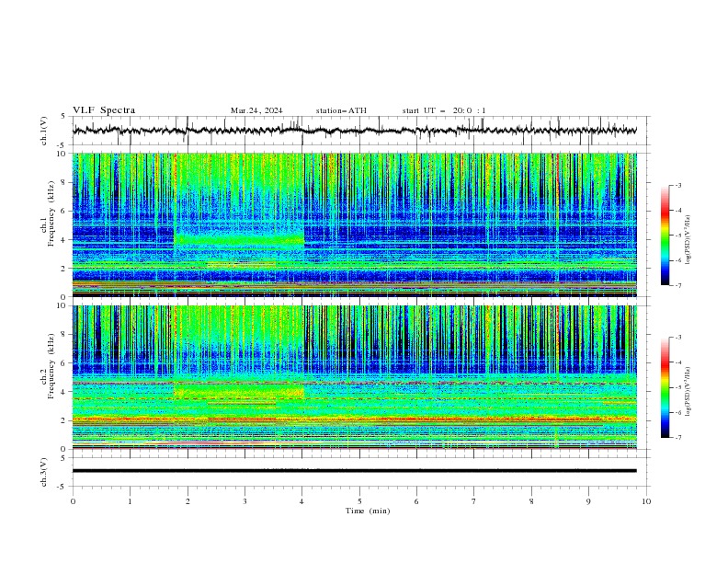Click the '4' tick on the time axis
728x563 pixels.
302,501
